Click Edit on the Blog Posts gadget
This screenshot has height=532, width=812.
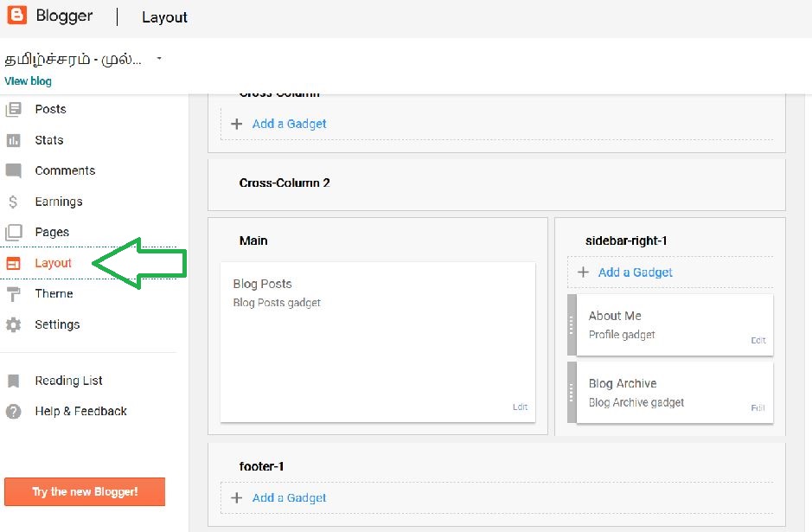(x=520, y=407)
